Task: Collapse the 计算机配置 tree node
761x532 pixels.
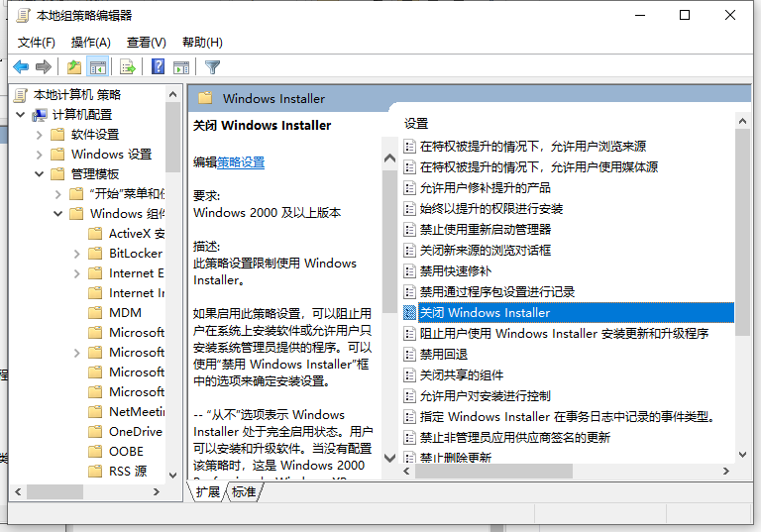Action: [22, 115]
